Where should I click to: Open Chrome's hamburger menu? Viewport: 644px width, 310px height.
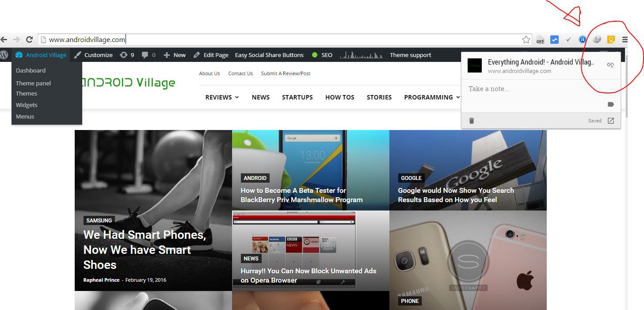625,40
